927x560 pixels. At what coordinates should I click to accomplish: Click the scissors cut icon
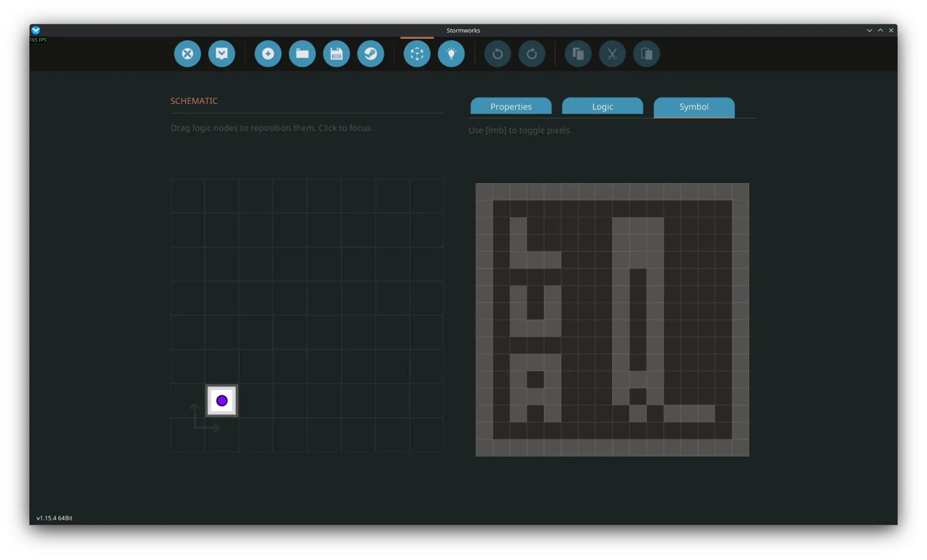(612, 54)
